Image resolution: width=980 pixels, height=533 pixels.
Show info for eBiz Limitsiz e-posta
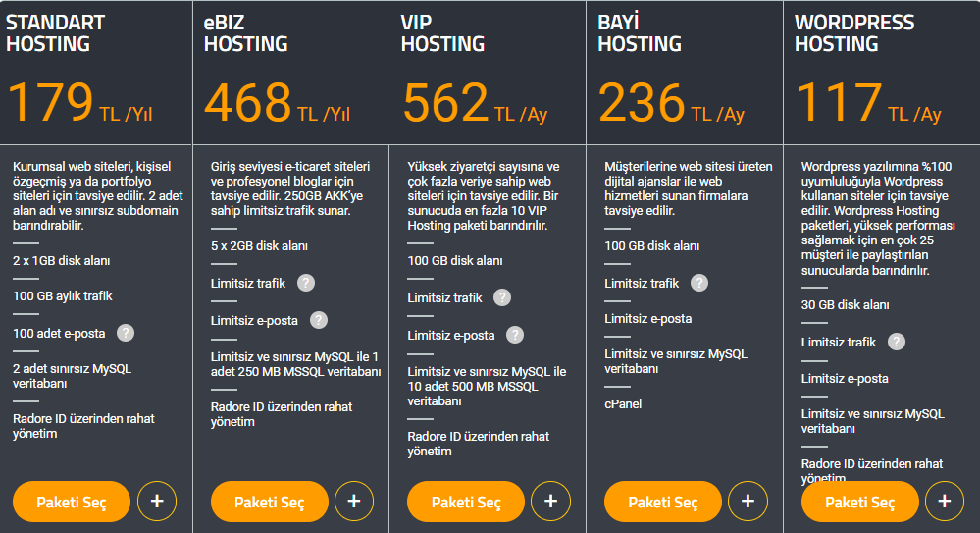click(319, 320)
